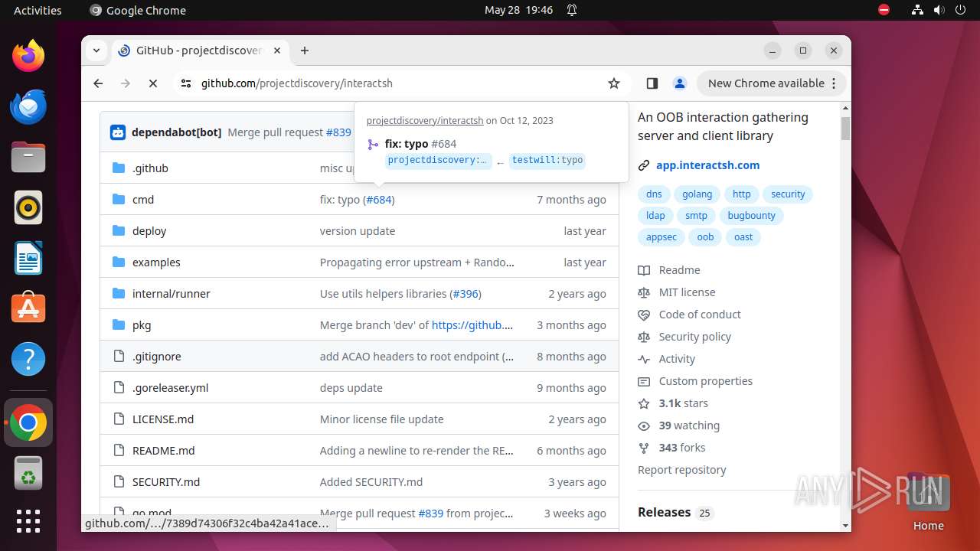Open LibreOffice Writer in the dock

(28, 258)
